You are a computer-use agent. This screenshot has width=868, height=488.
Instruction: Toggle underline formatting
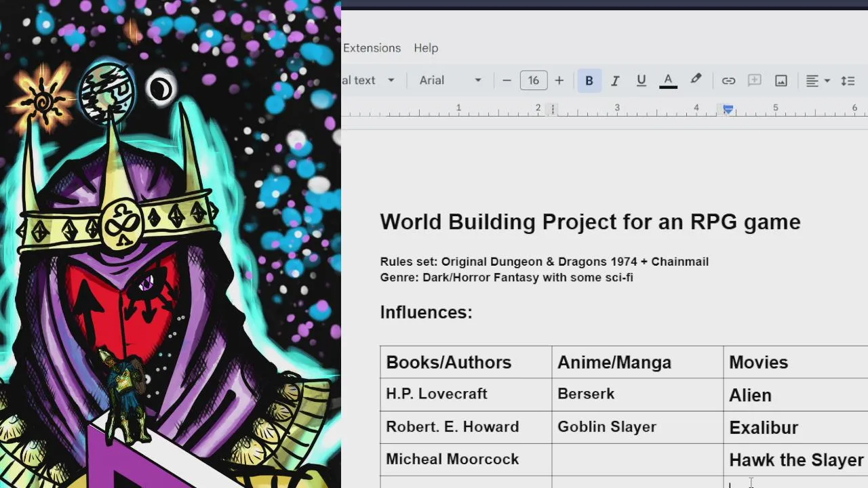pos(641,81)
